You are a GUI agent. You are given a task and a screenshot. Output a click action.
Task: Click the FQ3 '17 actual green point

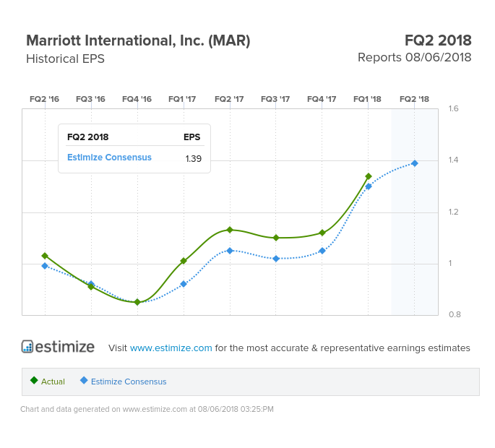coord(276,238)
